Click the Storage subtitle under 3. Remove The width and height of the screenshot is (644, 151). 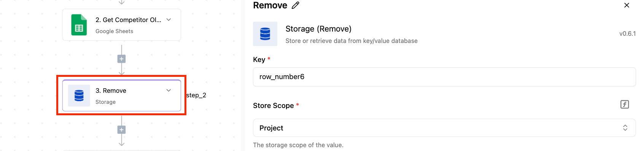[x=105, y=102]
